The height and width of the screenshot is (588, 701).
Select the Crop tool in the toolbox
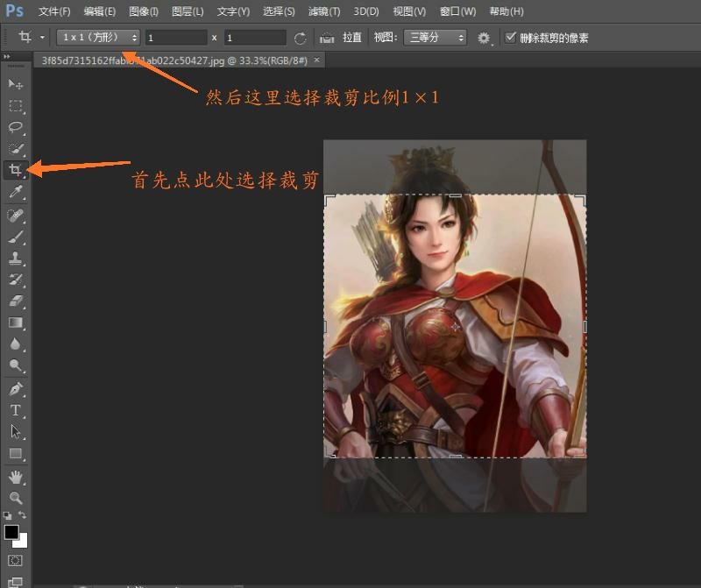[15, 170]
